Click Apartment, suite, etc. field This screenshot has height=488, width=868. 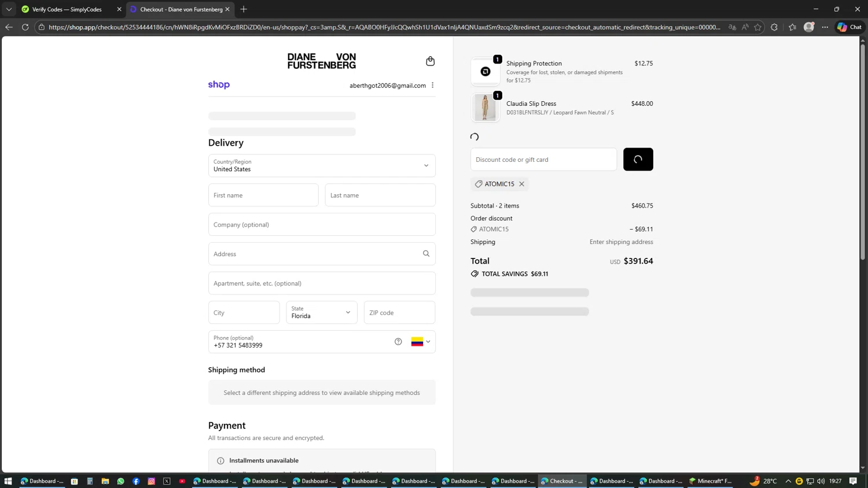tap(322, 283)
